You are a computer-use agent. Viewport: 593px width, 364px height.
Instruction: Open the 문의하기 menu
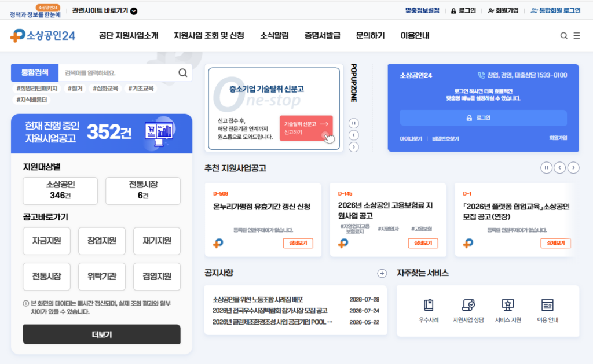(x=370, y=35)
